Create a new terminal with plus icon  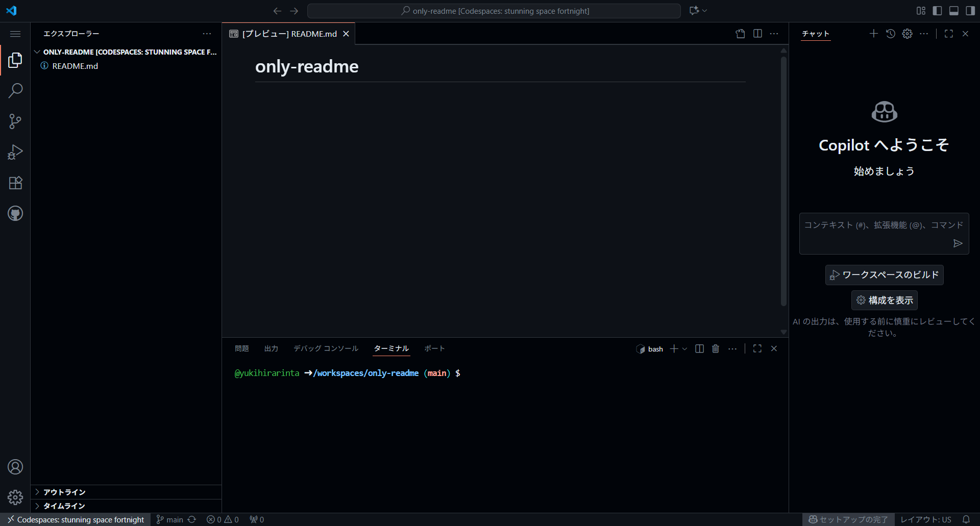[x=674, y=348]
